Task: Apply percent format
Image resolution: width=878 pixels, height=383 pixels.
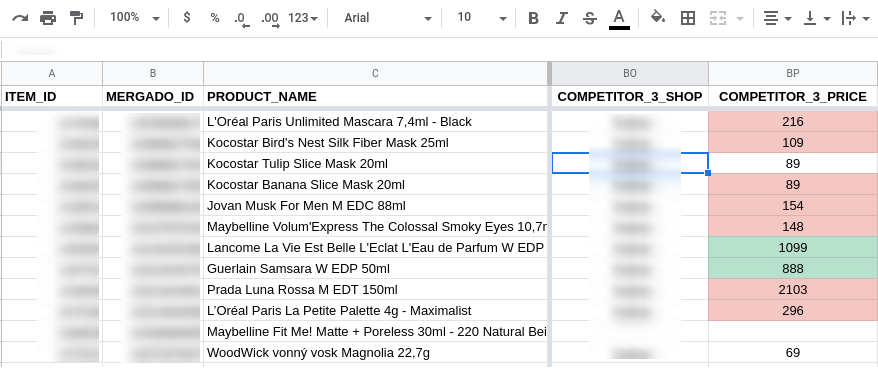Action: [215, 18]
